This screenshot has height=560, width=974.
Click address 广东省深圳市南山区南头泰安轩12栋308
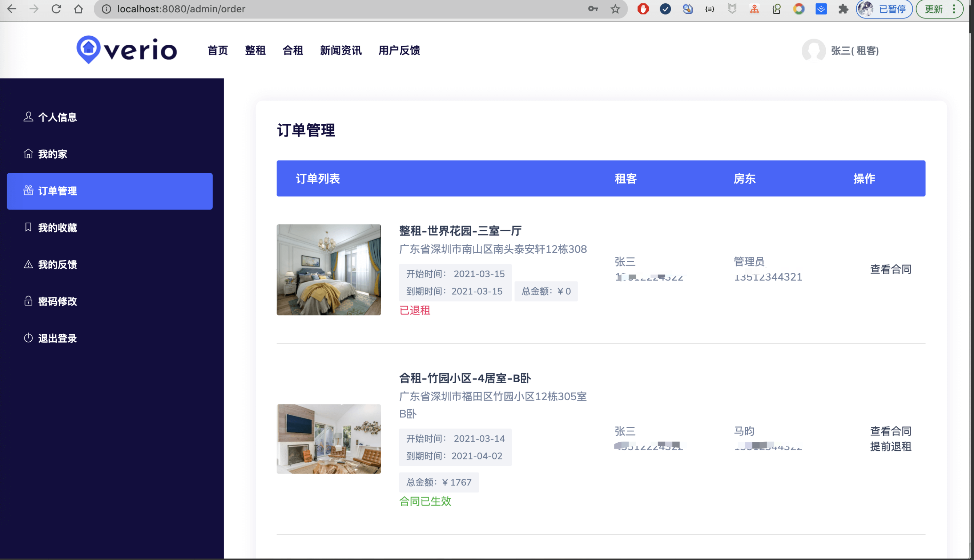[493, 249]
